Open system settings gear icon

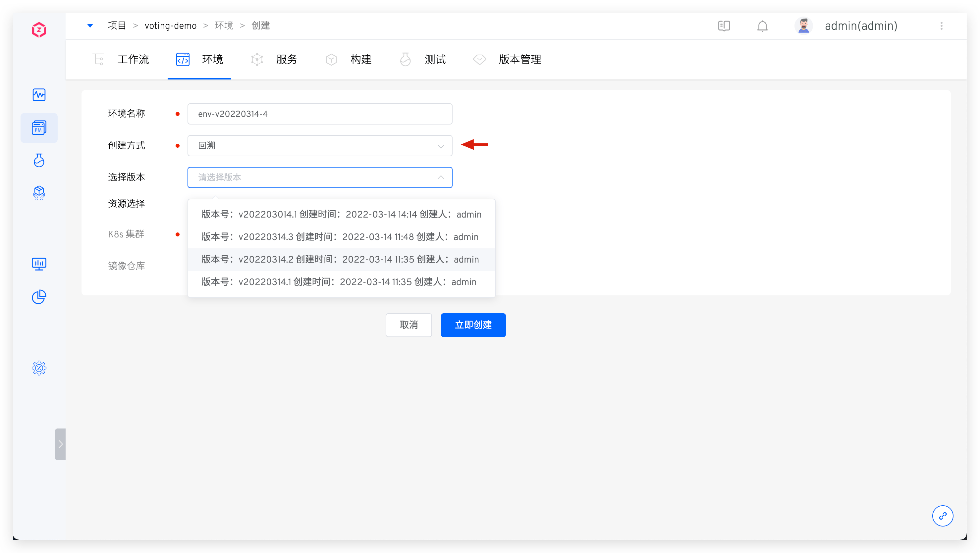click(x=39, y=368)
